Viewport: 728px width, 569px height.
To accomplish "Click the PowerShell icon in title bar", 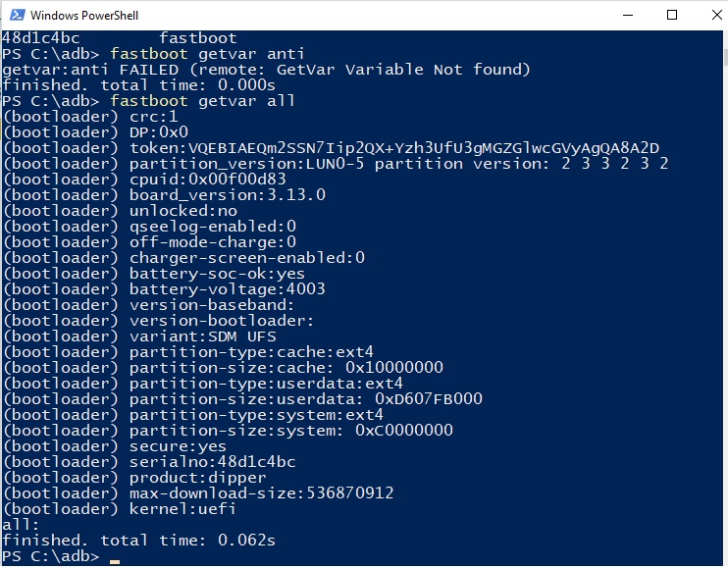I will [14, 16].
